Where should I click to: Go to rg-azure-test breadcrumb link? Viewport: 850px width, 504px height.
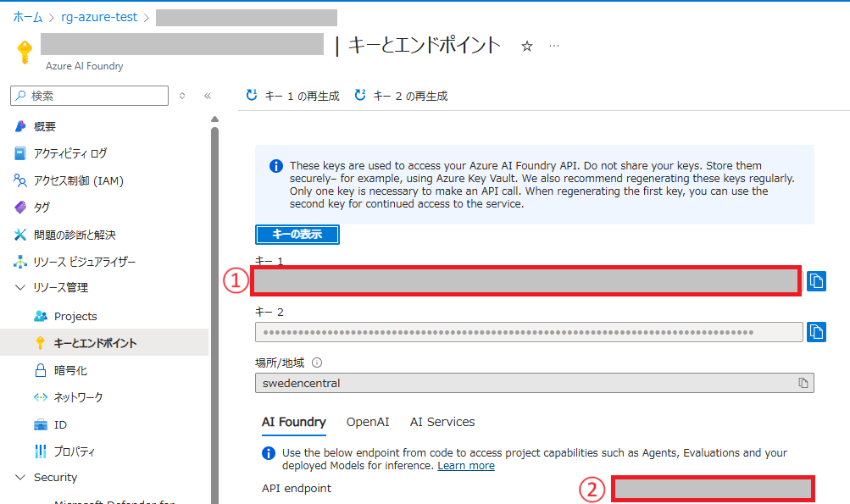(99, 17)
